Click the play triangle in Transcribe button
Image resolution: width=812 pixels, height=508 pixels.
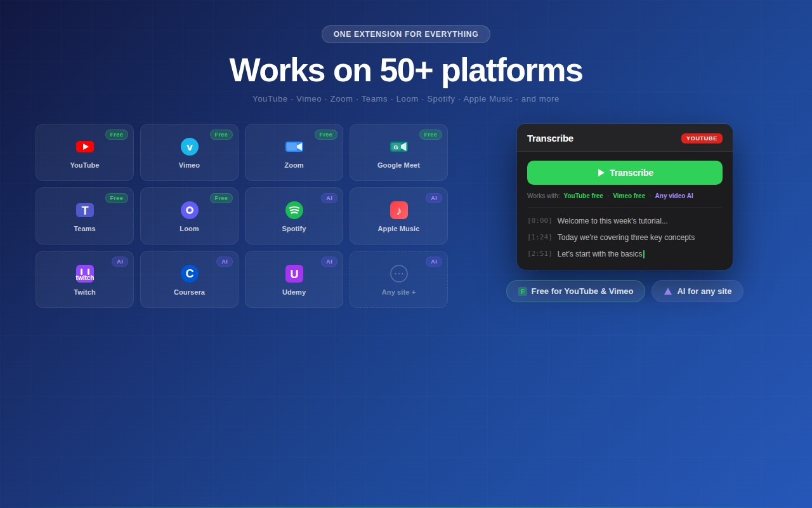601,173
